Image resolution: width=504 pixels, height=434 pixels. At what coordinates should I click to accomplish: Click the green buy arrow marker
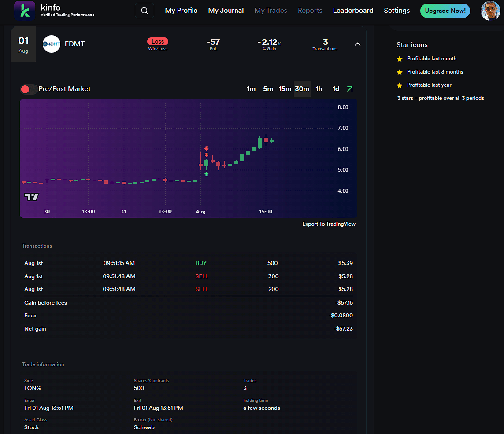(206, 174)
